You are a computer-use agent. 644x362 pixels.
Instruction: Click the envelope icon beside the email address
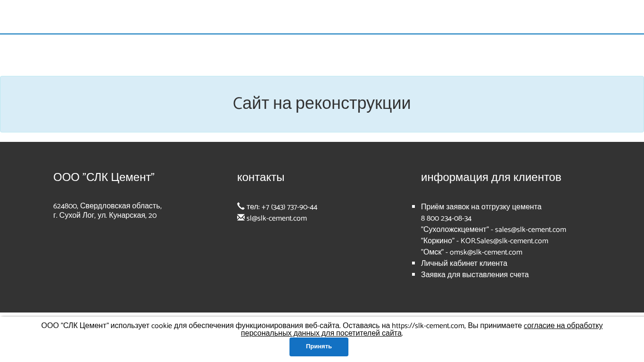tap(241, 217)
